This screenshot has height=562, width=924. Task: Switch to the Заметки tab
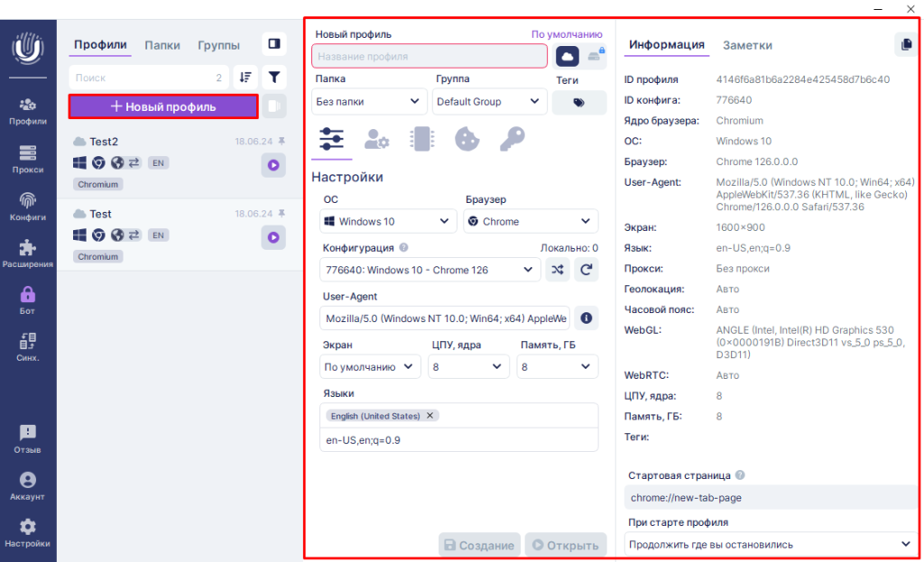point(747,45)
